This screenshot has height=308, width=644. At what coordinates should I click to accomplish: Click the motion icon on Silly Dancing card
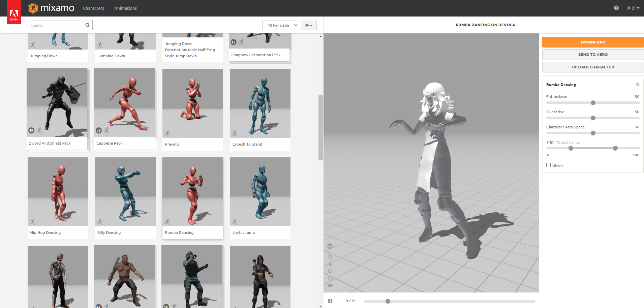click(x=100, y=222)
